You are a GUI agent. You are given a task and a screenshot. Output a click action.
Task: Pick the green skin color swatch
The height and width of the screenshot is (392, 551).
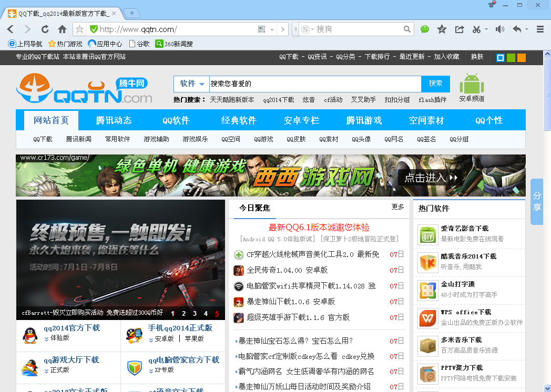511,57
